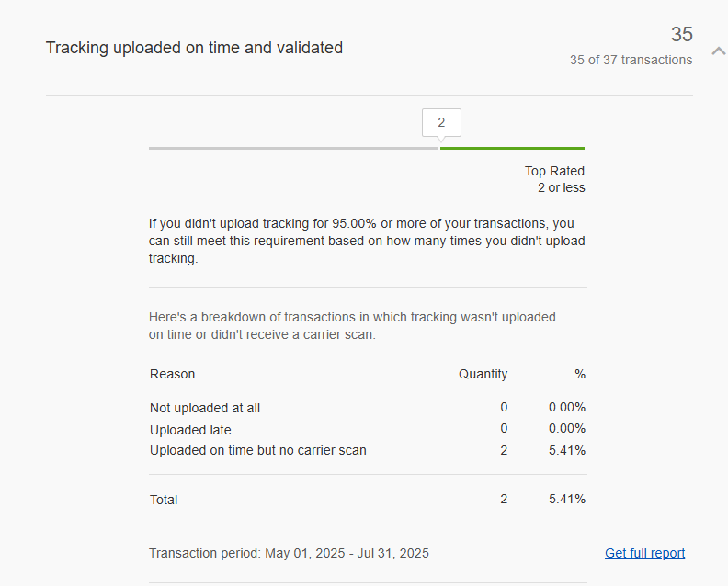Click the Top Rated threshold label
Screen dimensions: 728x586
click(554, 171)
